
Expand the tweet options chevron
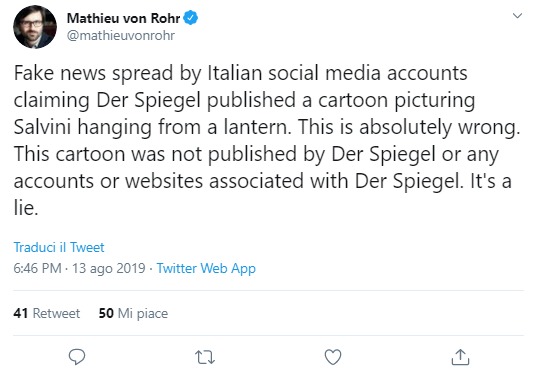click(x=517, y=16)
